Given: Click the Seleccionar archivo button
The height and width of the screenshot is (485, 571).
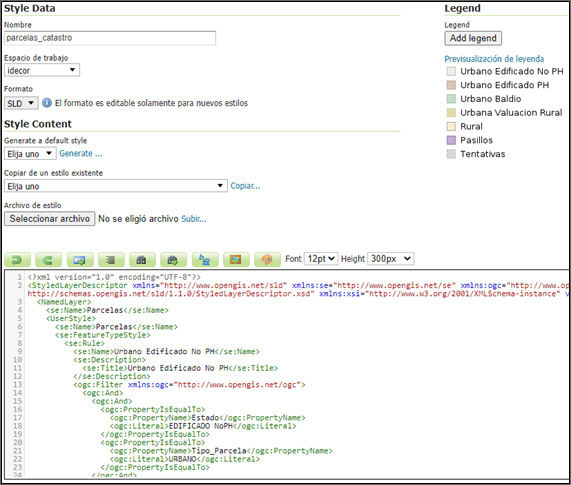Looking at the screenshot, I should pyautogui.click(x=50, y=219).
